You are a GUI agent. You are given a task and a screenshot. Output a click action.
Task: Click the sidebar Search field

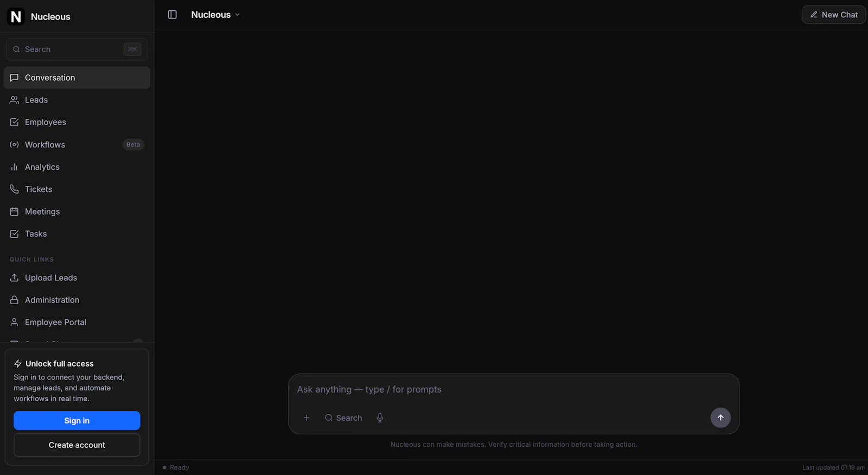coord(77,49)
